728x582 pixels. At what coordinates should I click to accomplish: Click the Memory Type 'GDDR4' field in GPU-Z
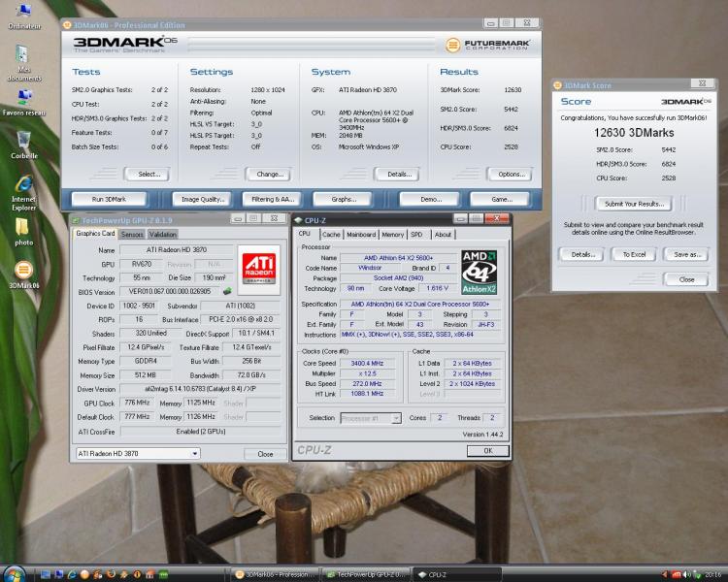[x=146, y=361]
